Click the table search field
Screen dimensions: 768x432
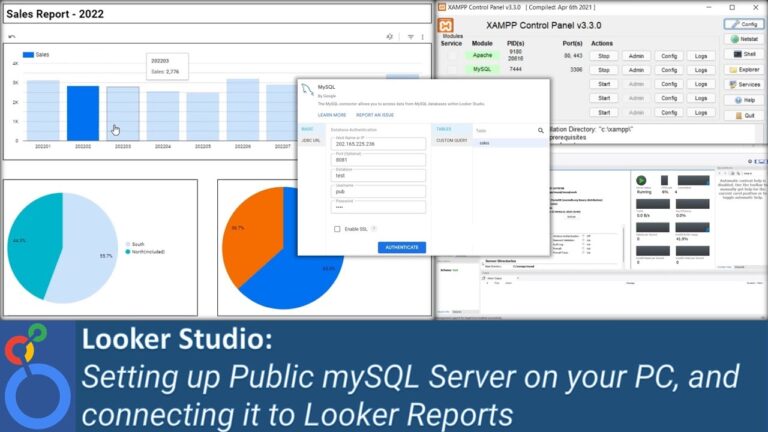504,131
